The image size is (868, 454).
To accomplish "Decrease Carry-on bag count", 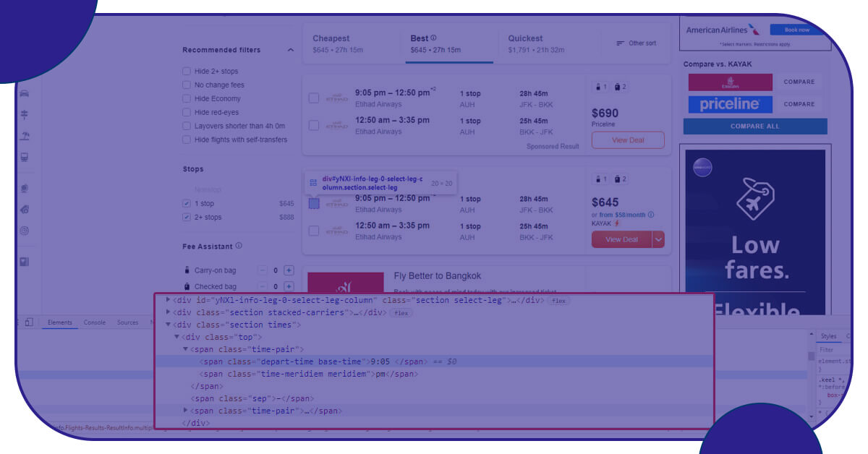I will [263, 270].
